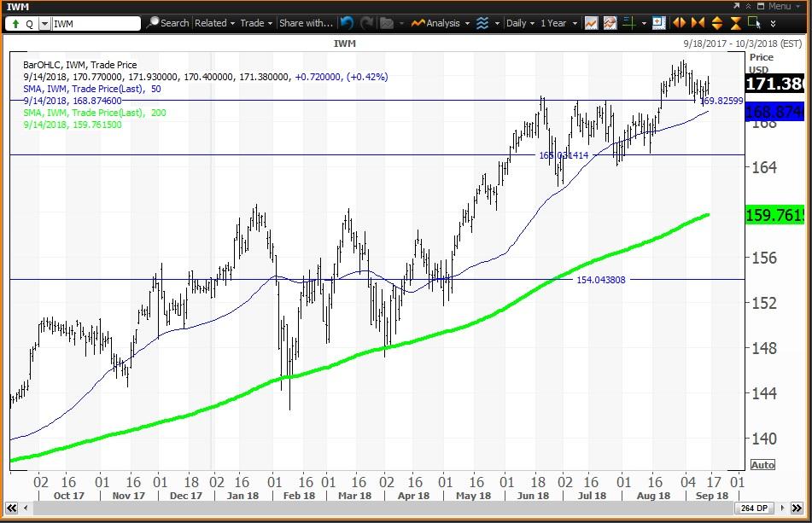Open the Trade menu
The width and height of the screenshot is (812, 523).
(x=254, y=23)
